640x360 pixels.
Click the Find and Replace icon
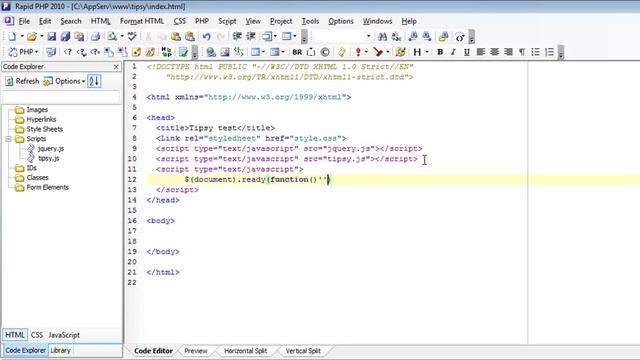(x=396, y=37)
